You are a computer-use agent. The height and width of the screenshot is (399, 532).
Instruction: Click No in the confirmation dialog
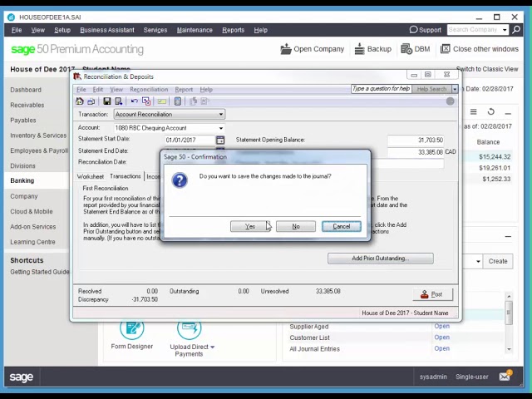[x=296, y=226]
